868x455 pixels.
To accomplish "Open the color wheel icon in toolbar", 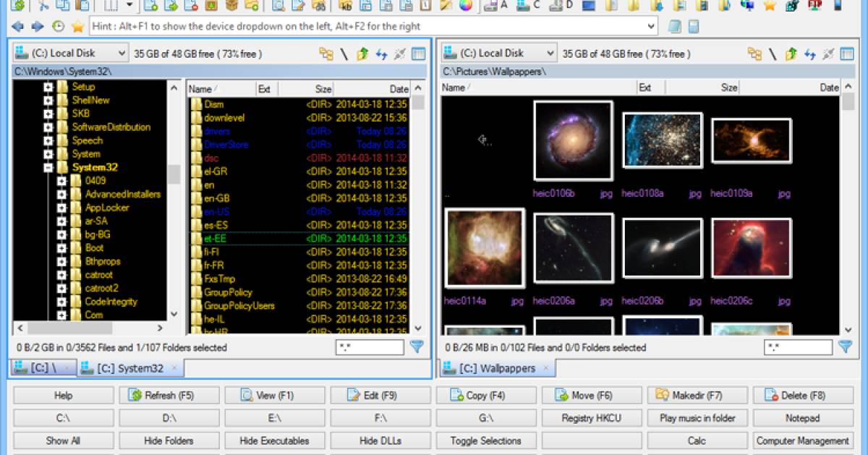I will 465,6.
